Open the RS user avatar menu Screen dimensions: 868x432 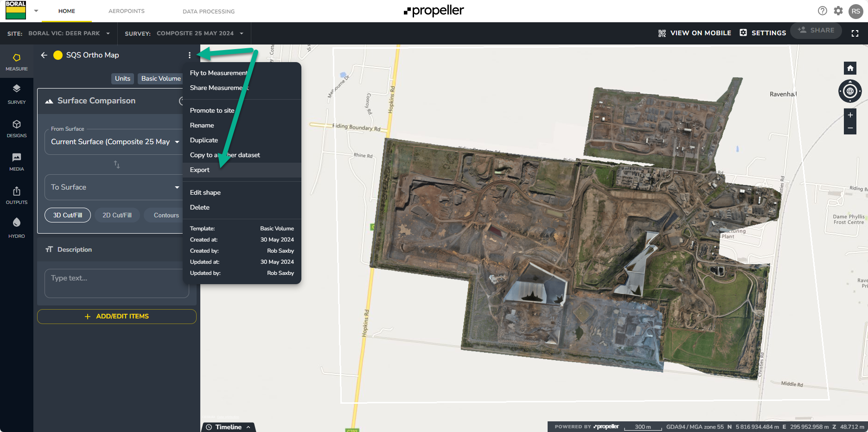pyautogui.click(x=856, y=11)
